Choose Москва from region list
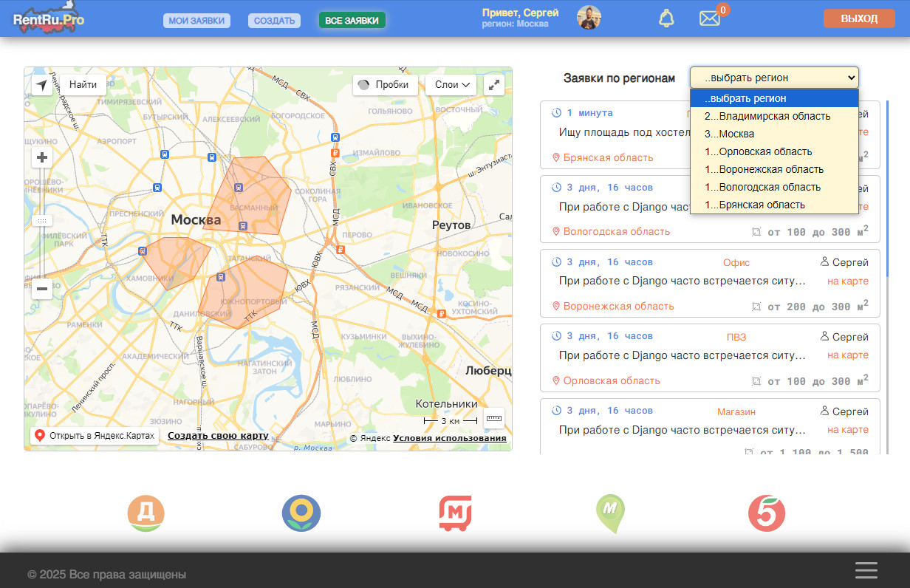 (x=774, y=134)
